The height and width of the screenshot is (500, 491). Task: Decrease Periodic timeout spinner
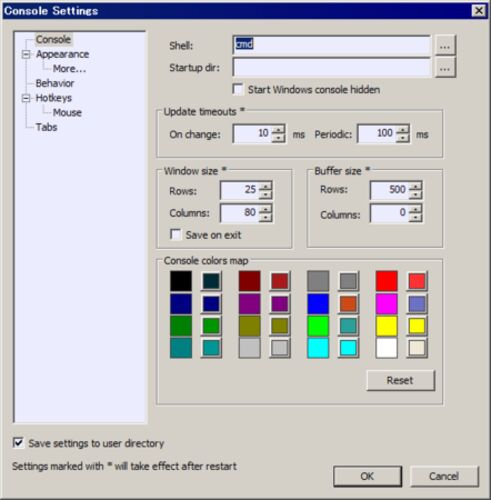tap(403, 138)
